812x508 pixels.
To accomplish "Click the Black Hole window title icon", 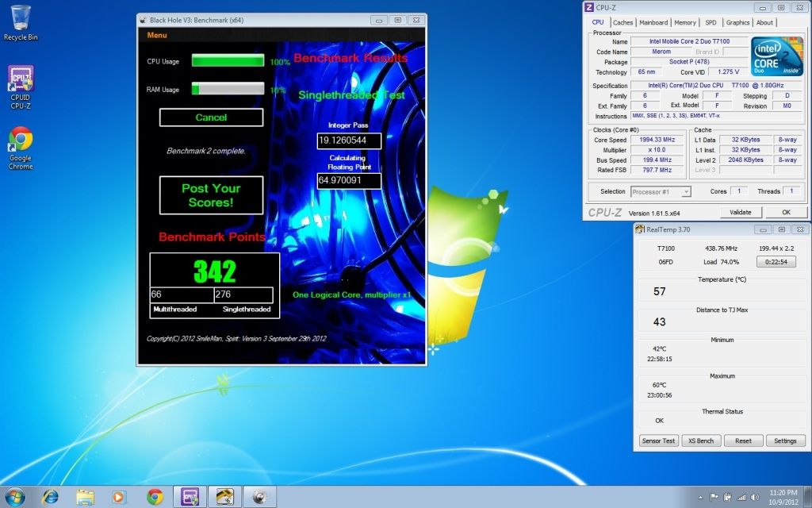I will click(143, 20).
